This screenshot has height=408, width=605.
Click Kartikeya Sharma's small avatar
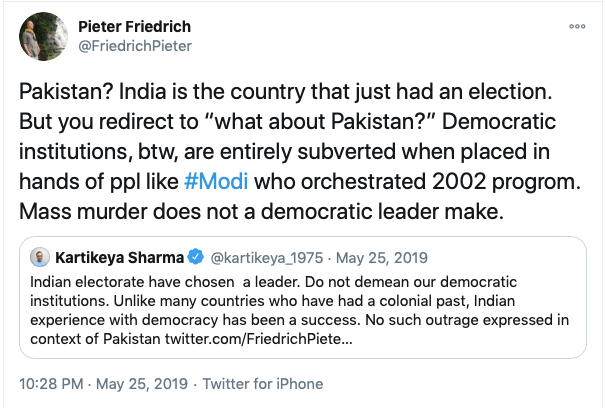(41, 257)
